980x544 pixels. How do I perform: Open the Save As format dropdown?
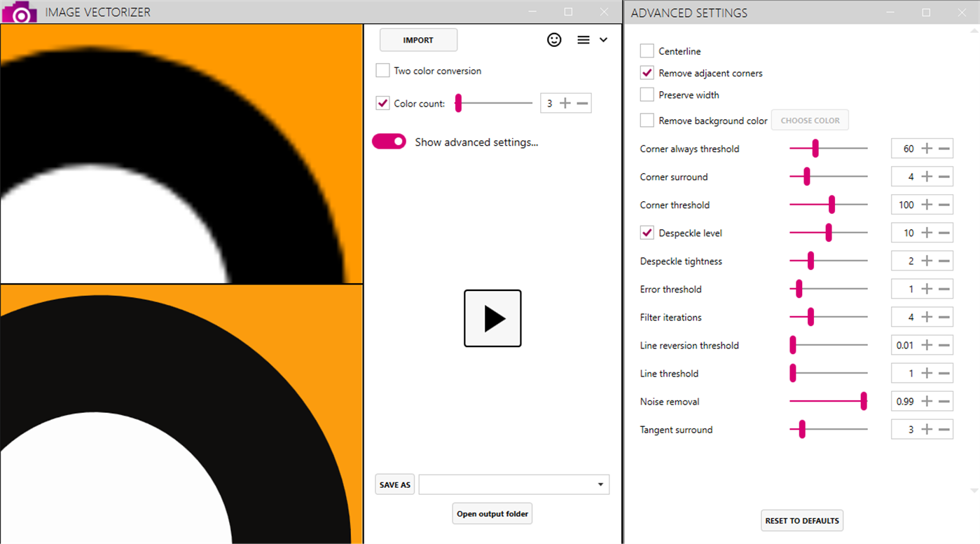(x=600, y=484)
